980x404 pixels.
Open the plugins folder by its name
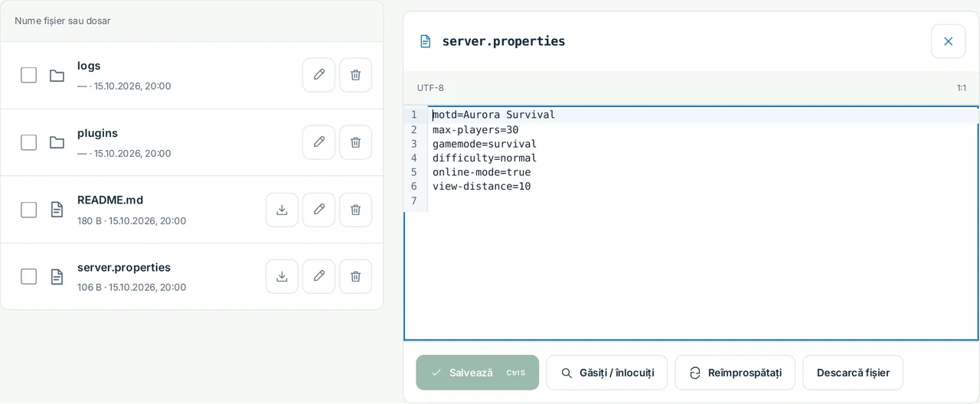(97, 133)
